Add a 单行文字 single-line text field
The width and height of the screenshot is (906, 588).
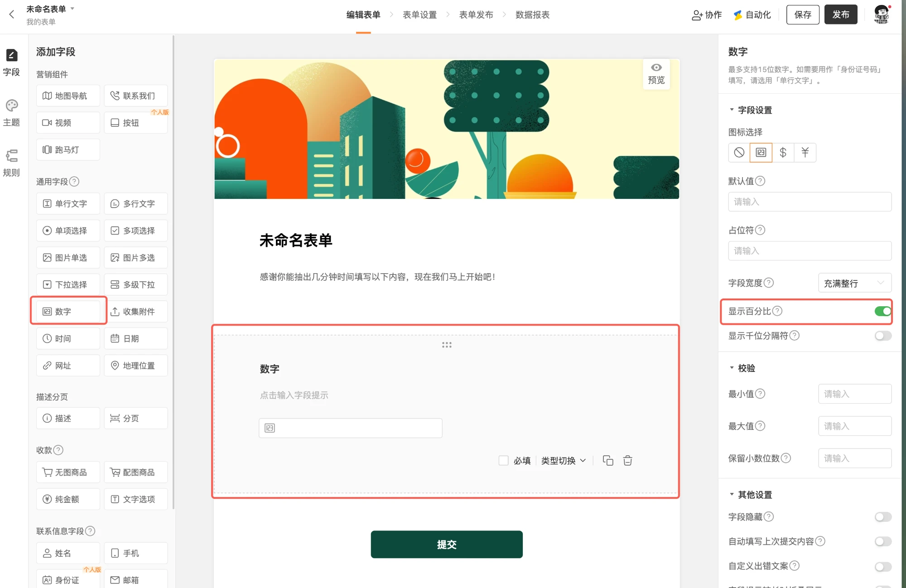point(68,204)
